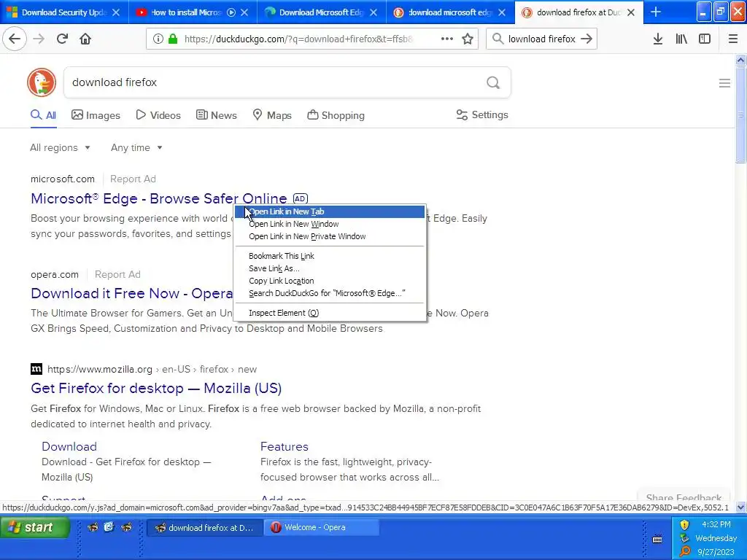
Task: Close the Download Security Update tab
Action: tap(116, 12)
